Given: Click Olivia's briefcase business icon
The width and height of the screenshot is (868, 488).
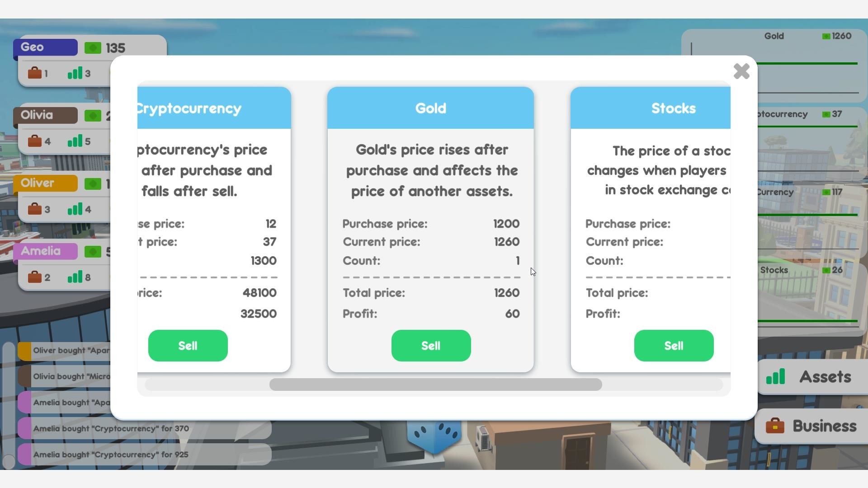Looking at the screenshot, I should (x=35, y=141).
